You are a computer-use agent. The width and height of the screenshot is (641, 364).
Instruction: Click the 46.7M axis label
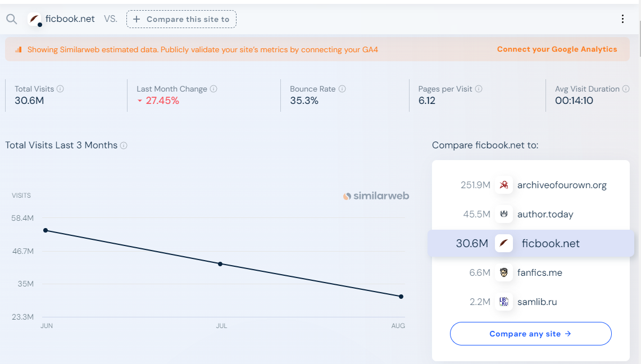tap(23, 251)
